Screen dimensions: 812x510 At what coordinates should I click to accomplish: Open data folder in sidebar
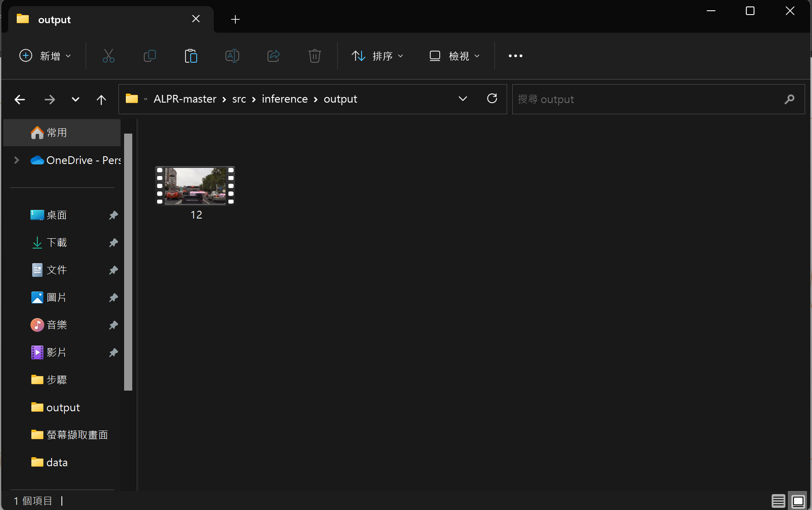tap(62, 462)
